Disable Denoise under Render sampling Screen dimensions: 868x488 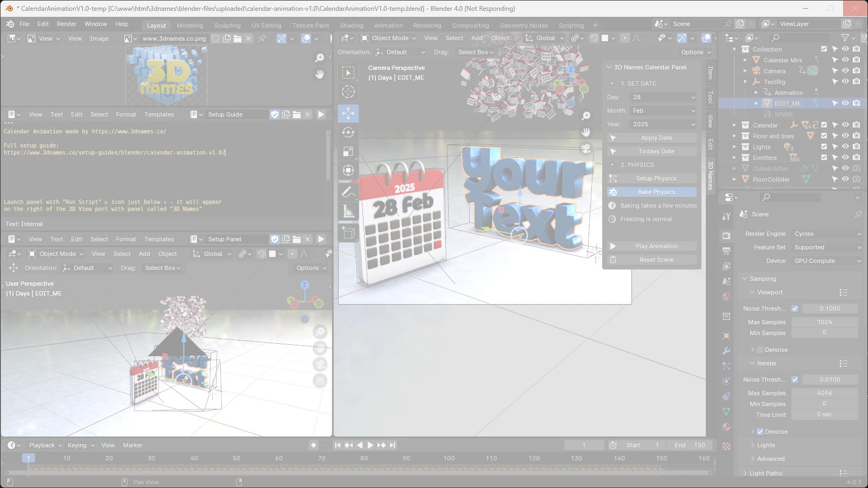760,432
